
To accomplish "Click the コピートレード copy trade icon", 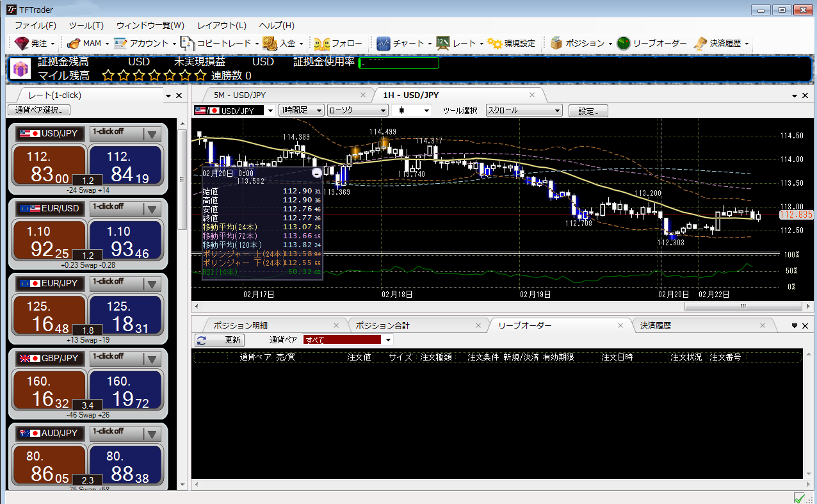I will click(187, 44).
